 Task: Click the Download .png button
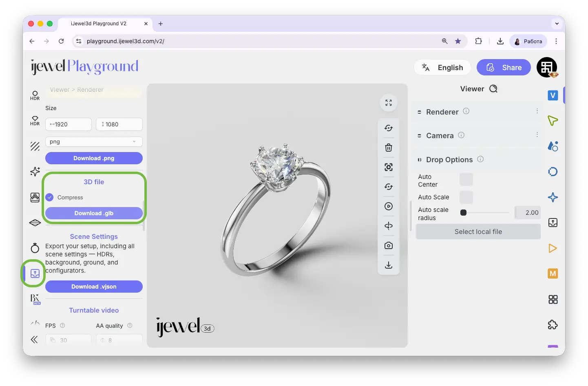tap(94, 158)
